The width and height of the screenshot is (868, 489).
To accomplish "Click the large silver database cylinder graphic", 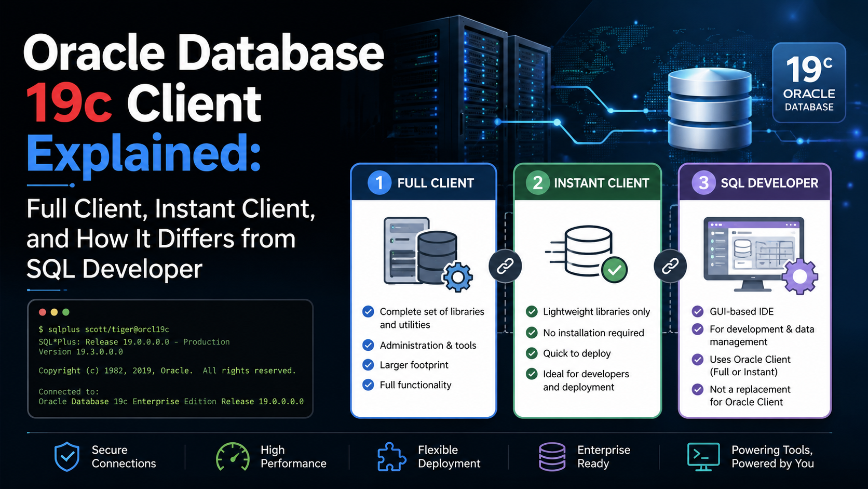I will [710, 109].
